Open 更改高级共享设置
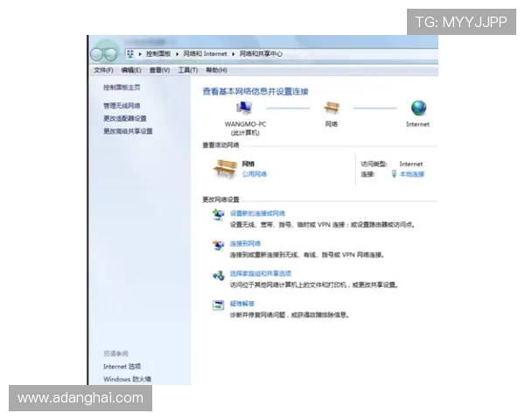This screenshot has height=420, width=525. coord(128,131)
